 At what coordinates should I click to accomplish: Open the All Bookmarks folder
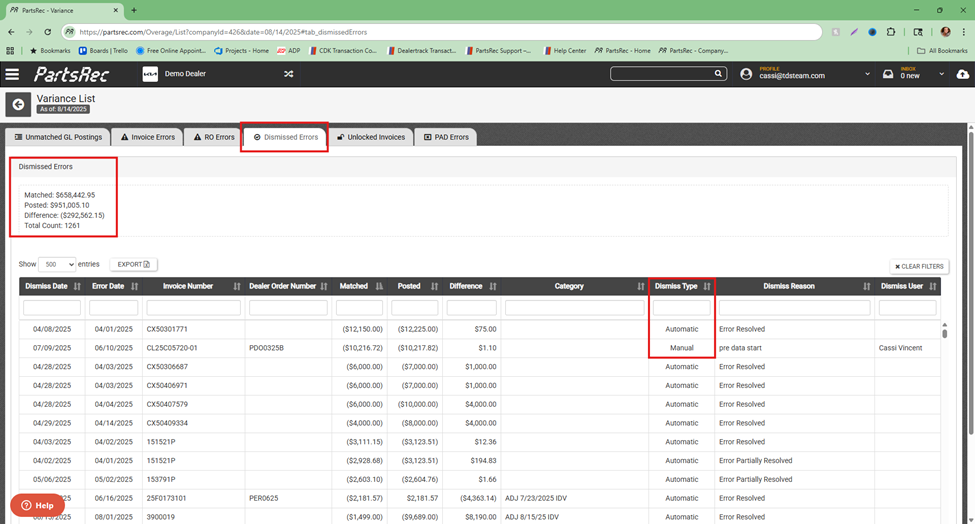[x=942, y=50]
